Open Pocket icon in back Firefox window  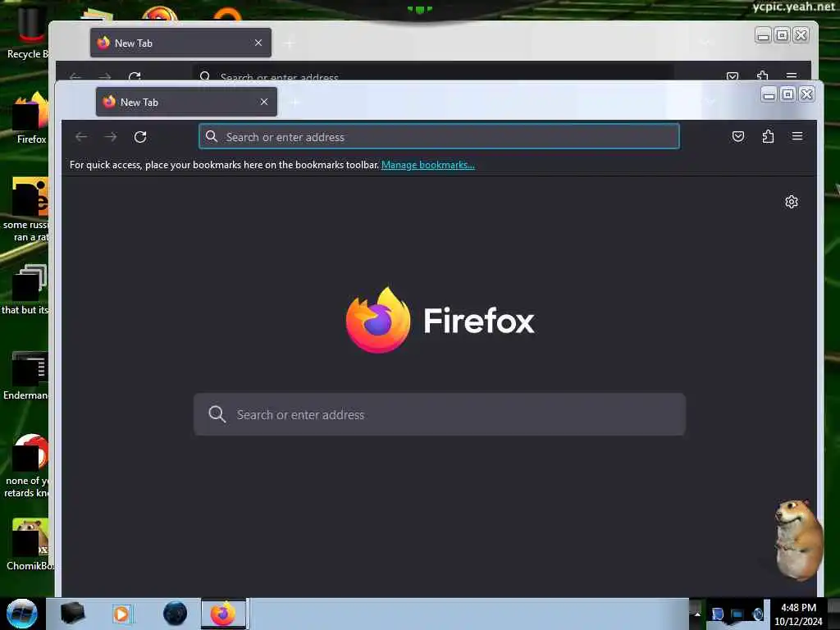tap(733, 75)
